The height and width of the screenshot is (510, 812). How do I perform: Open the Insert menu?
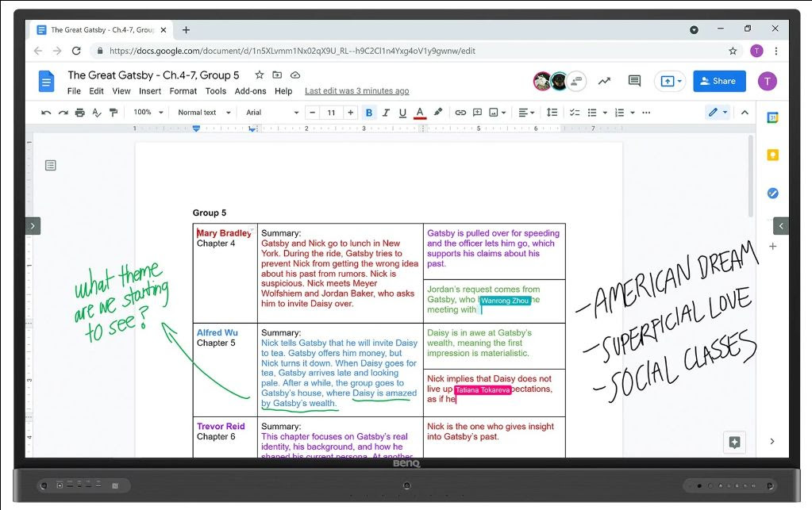point(150,91)
